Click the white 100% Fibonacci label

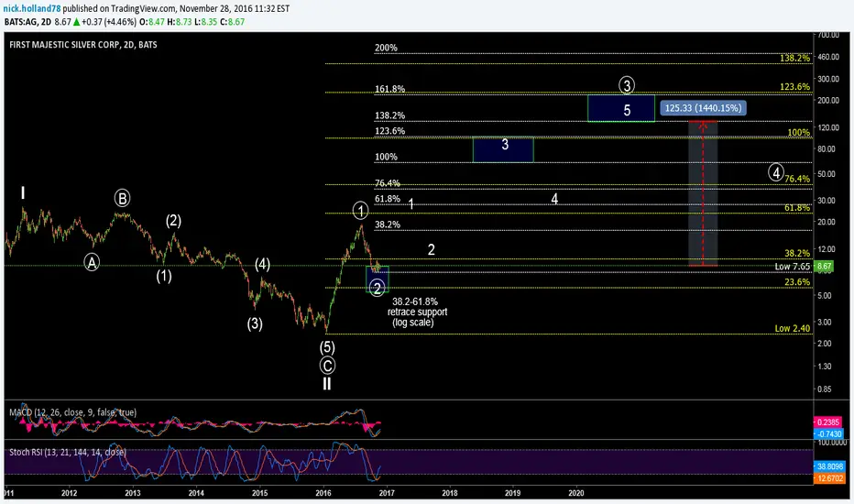click(x=386, y=157)
